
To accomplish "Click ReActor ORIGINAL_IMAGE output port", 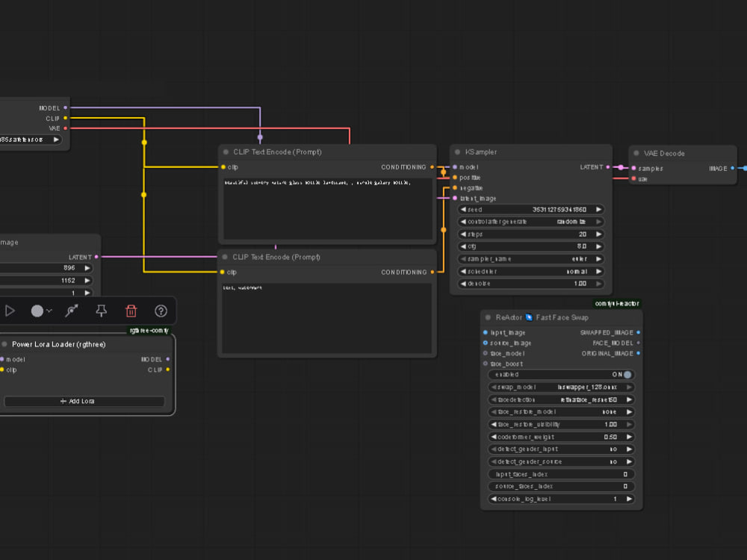I will tap(639, 353).
